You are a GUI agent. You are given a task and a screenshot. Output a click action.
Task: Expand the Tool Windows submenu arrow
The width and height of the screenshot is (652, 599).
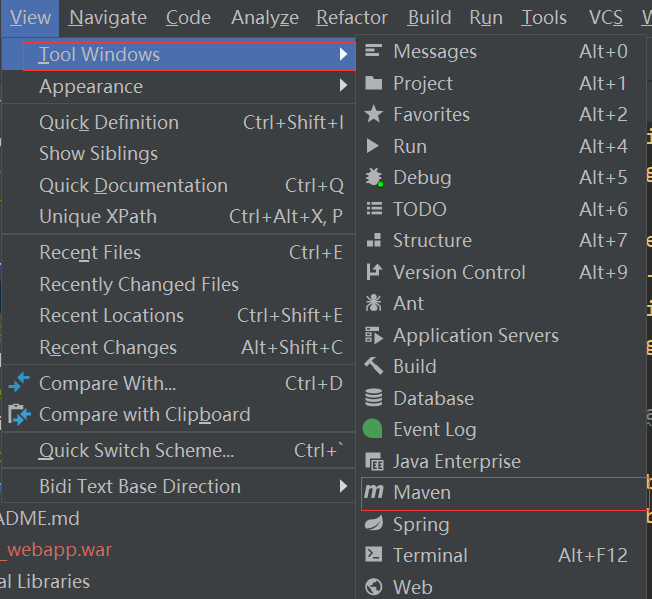pyautogui.click(x=343, y=54)
